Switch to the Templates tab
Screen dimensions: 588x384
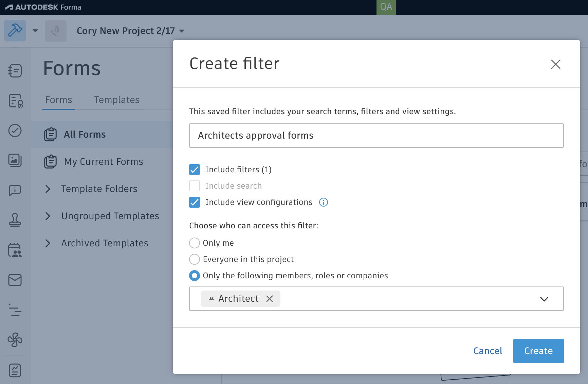(117, 100)
